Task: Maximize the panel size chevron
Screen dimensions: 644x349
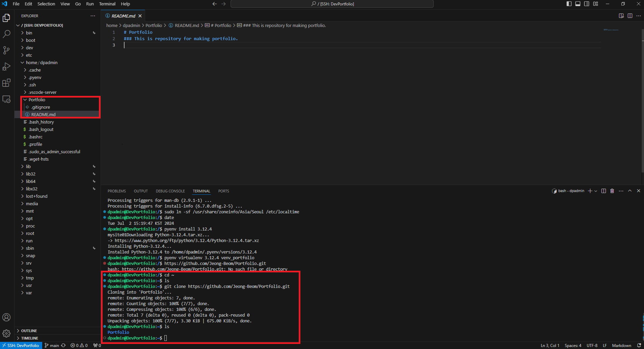Action: tap(630, 191)
